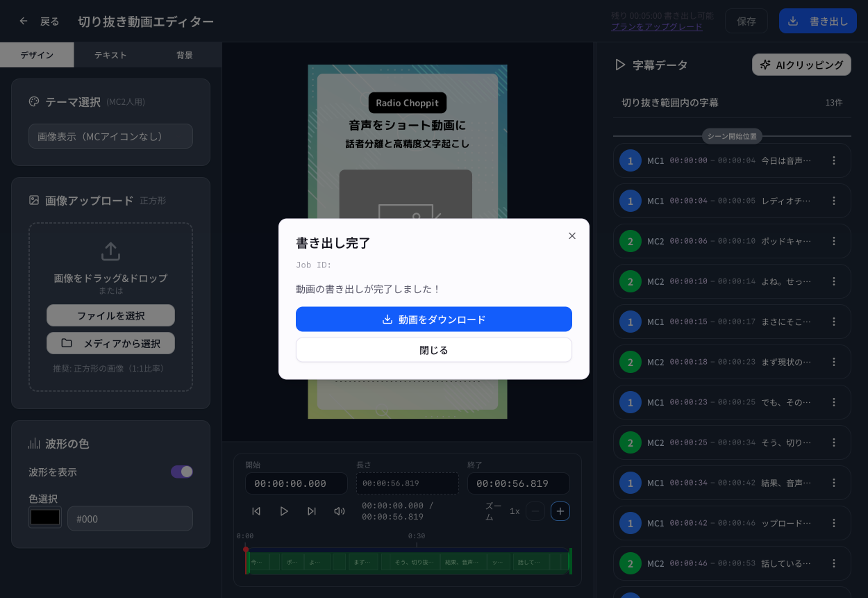868x598 pixels.
Task: Click MC2 speaker badge at 00:00:25
Action: (631, 442)
